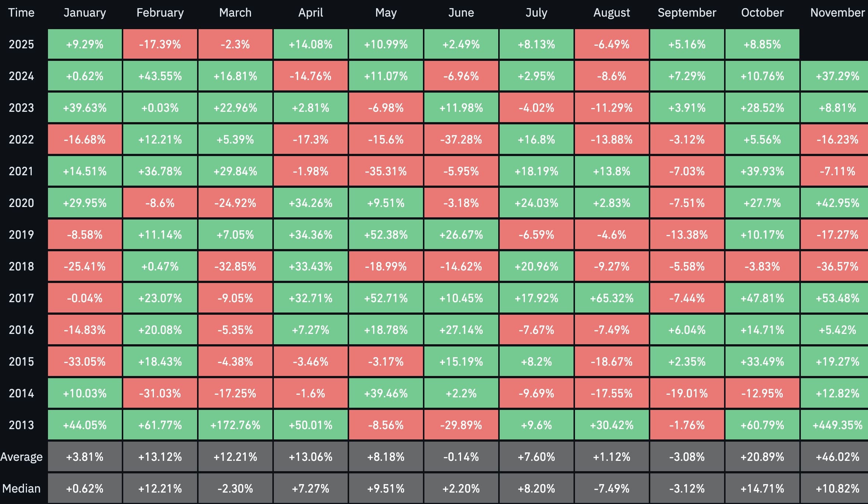Click the 2025 row label
Image resolution: width=868 pixels, height=504 pixels.
tap(21, 44)
